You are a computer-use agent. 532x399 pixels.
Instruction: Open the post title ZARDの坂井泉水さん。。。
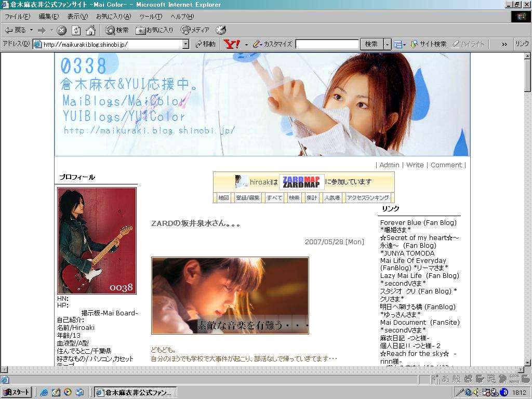click(x=196, y=223)
